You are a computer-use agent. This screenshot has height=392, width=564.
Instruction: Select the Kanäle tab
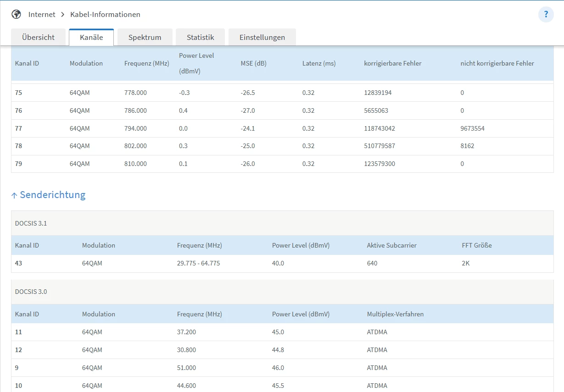coord(91,38)
